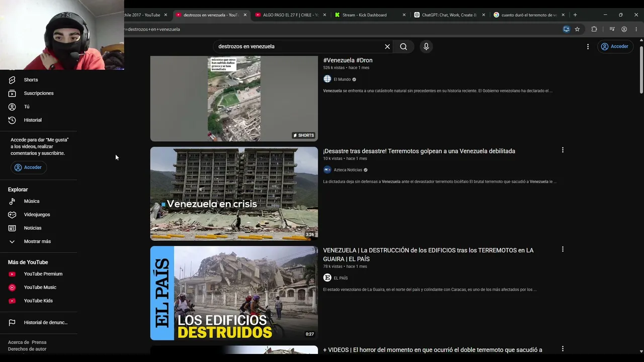
Task: Open options menu for the '+ VIDEOS' horror video
Action: tap(562, 349)
